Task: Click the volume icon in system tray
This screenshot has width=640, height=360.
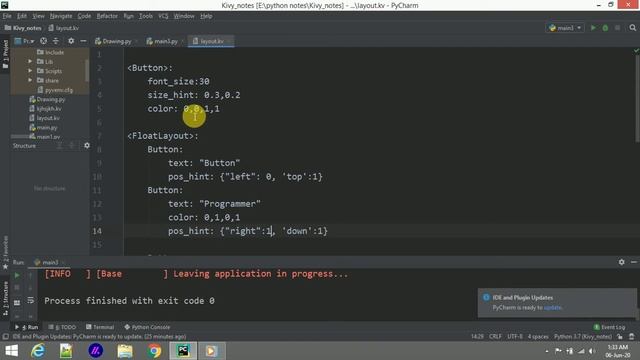Action: (x=592, y=351)
